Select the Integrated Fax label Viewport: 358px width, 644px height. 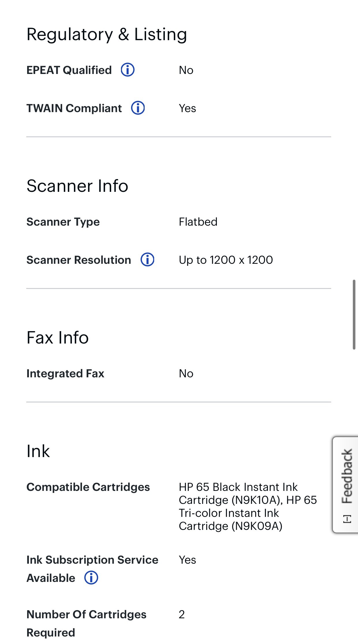point(65,374)
